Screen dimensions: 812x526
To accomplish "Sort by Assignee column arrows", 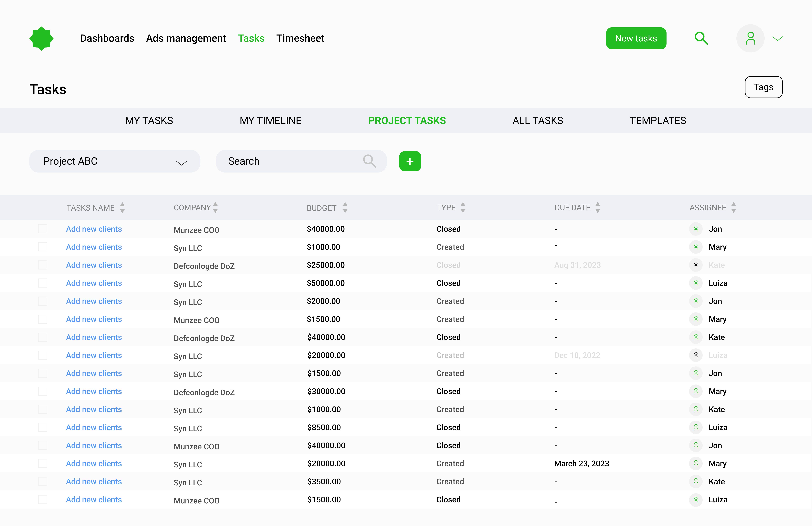I will pos(733,207).
